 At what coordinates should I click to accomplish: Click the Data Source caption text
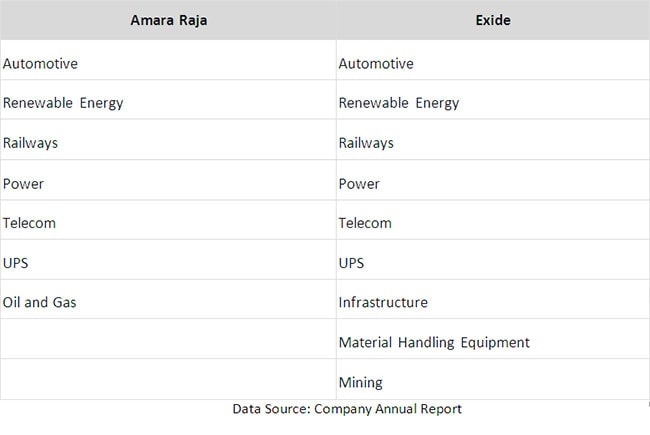pyautogui.click(x=347, y=409)
